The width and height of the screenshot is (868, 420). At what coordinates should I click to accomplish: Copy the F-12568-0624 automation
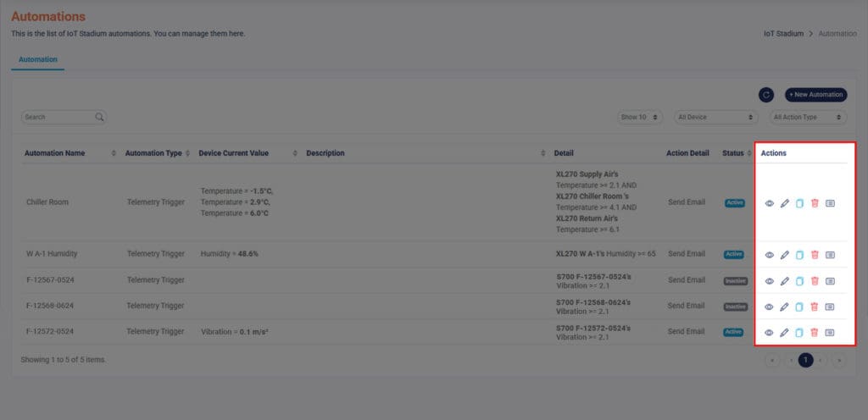coord(799,307)
